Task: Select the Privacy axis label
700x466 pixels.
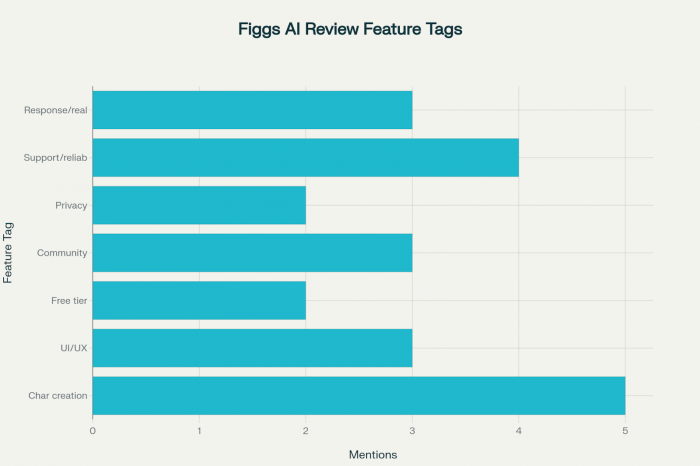Action: (x=72, y=205)
